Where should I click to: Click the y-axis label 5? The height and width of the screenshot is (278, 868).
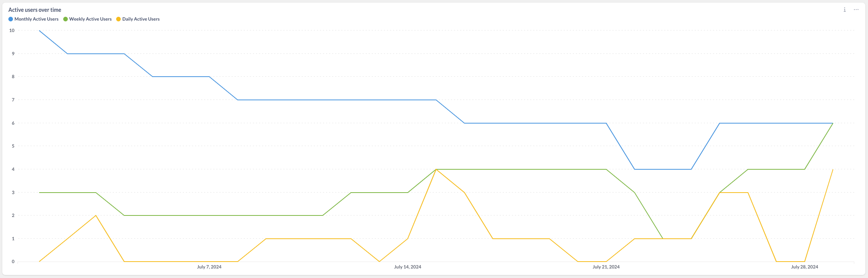pos(13,146)
